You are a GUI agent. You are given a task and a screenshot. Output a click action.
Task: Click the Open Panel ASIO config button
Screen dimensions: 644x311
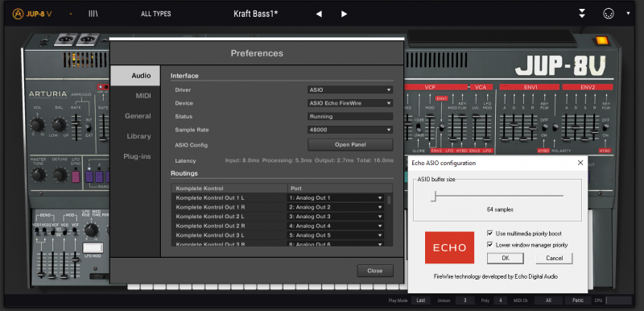click(350, 144)
